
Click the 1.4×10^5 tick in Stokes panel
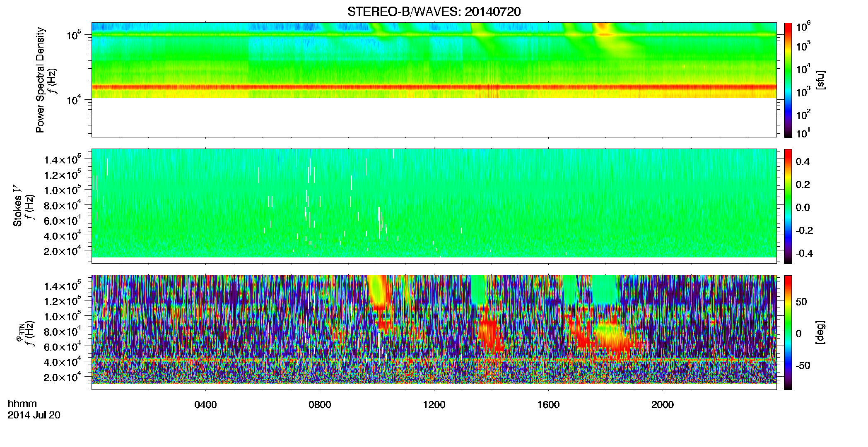(63, 159)
